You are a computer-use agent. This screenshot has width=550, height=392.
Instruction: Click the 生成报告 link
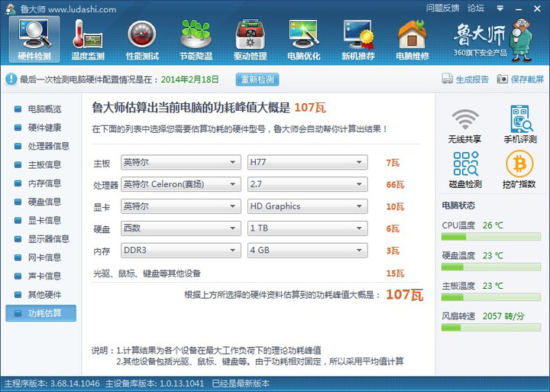click(x=472, y=79)
